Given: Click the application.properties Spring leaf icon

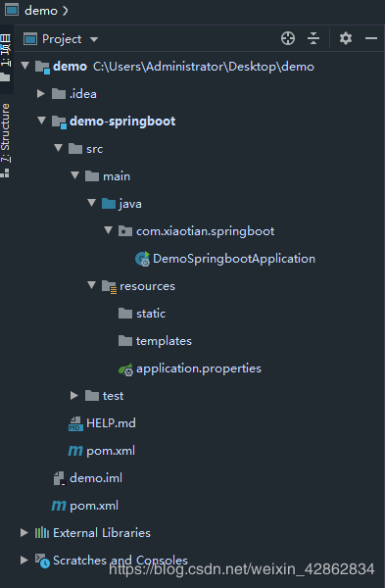Looking at the screenshot, I should tap(126, 369).
